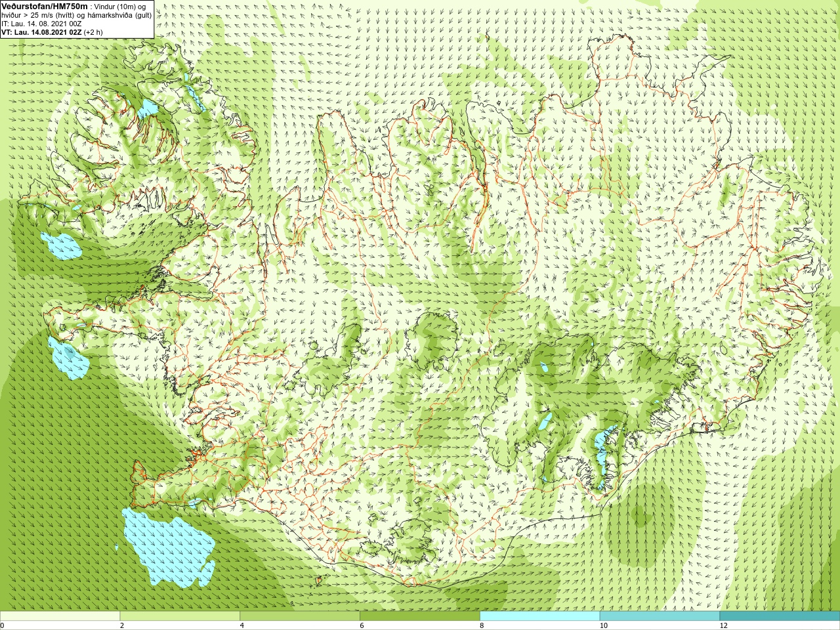Click the "Vindur (10m) og" caption text
The width and height of the screenshot is (840, 630).
(x=121, y=6)
